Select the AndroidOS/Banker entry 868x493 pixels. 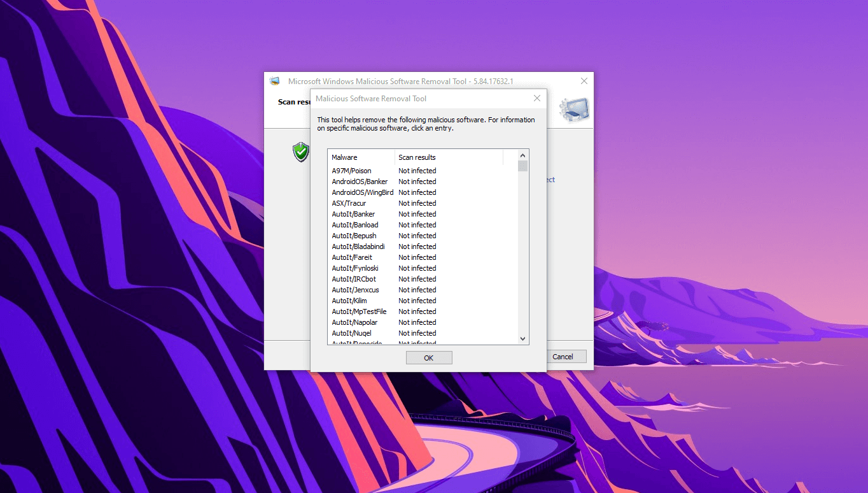pyautogui.click(x=360, y=182)
